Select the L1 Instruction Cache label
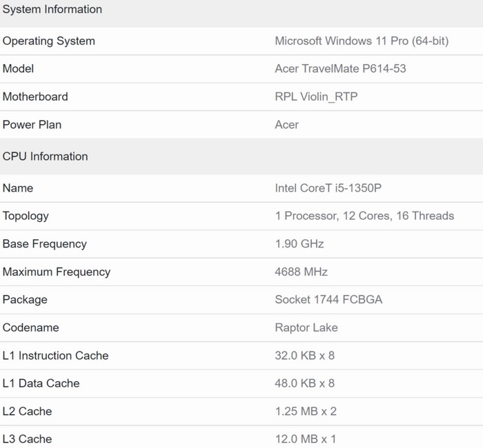Viewport: 483px width, 448px height. [x=56, y=356]
